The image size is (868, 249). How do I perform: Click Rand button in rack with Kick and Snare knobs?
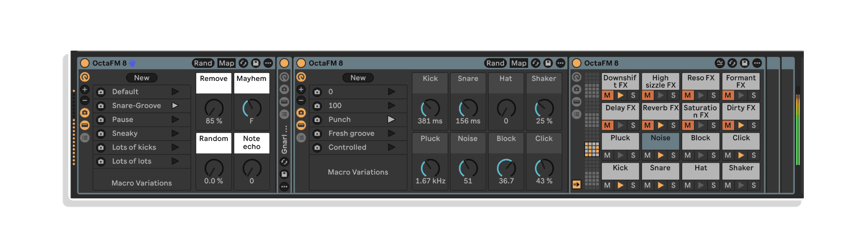coord(495,63)
